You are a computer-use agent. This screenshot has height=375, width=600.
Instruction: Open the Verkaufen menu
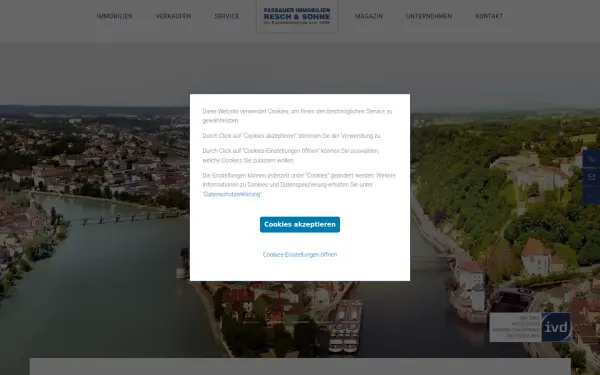pyautogui.click(x=173, y=16)
